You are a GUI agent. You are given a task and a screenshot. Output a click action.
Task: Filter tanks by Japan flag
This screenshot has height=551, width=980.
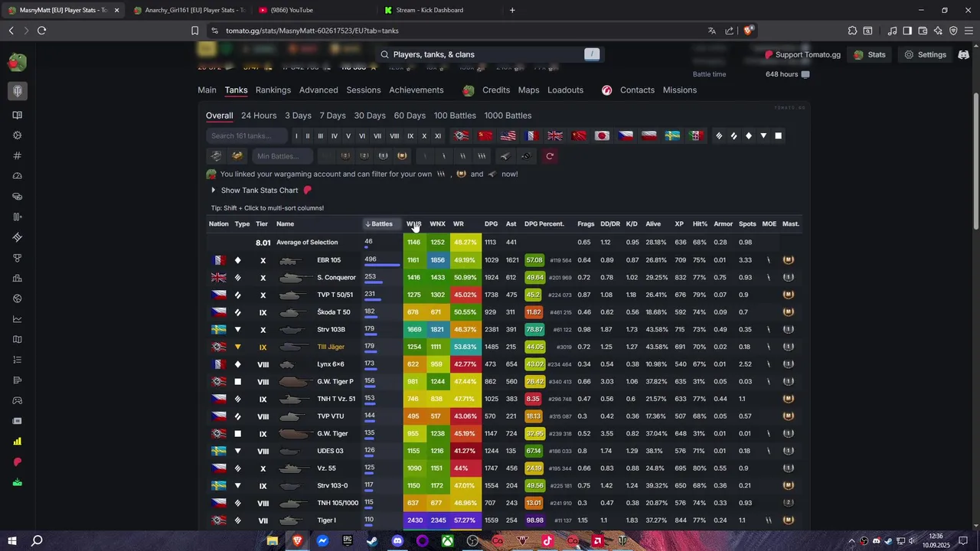click(x=603, y=135)
